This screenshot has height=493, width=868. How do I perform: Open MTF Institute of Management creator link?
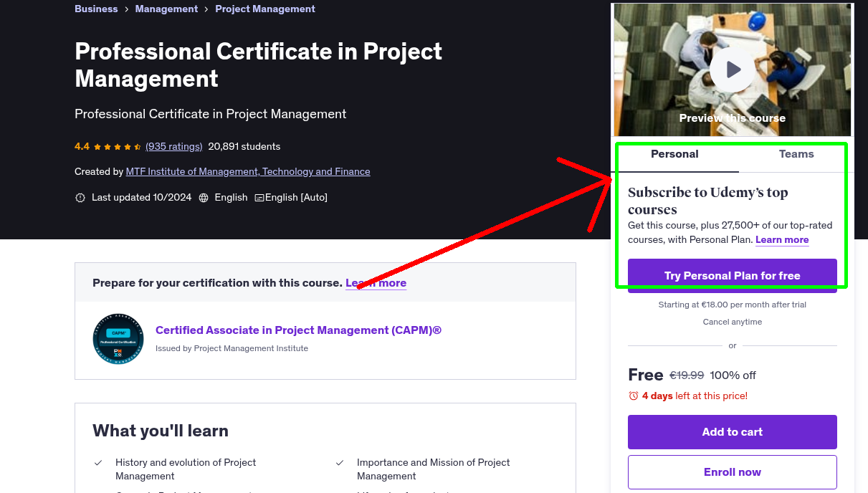pyautogui.click(x=248, y=171)
